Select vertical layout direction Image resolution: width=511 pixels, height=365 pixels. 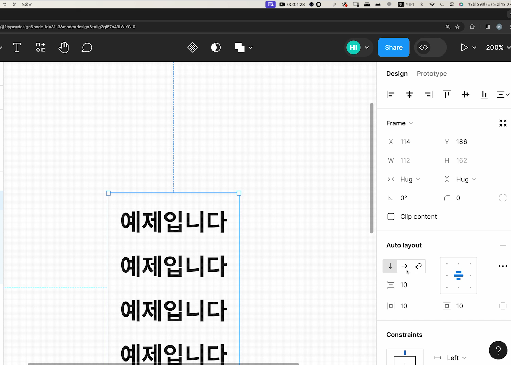click(x=390, y=266)
